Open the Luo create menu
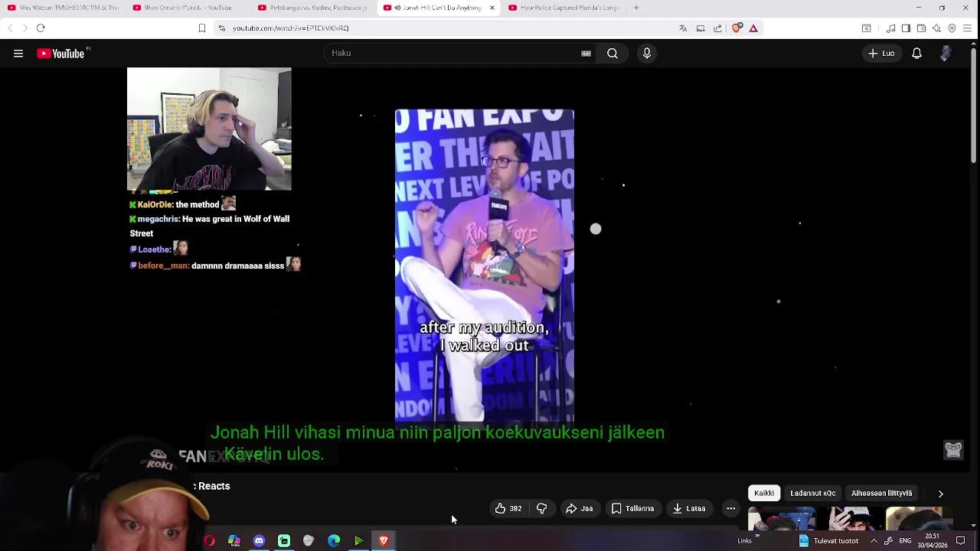This screenshot has height=551, width=980. [x=881, y=54]
